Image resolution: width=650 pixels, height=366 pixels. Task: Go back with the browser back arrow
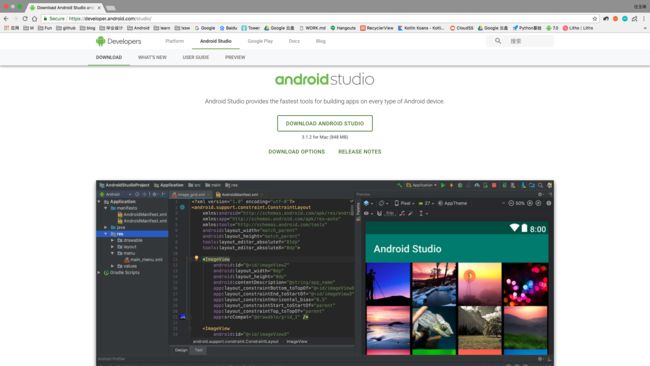pos(6,19)
